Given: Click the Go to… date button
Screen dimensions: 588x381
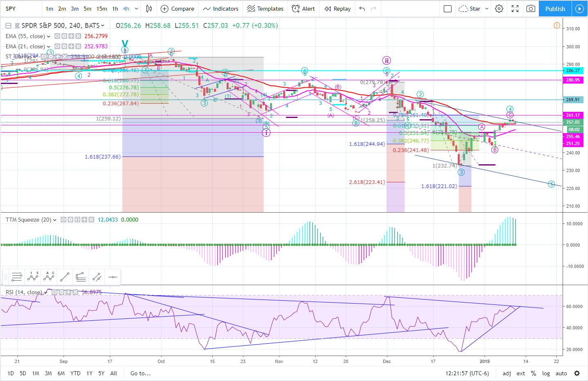Looking at the screenshot, I should coord(141,373).
